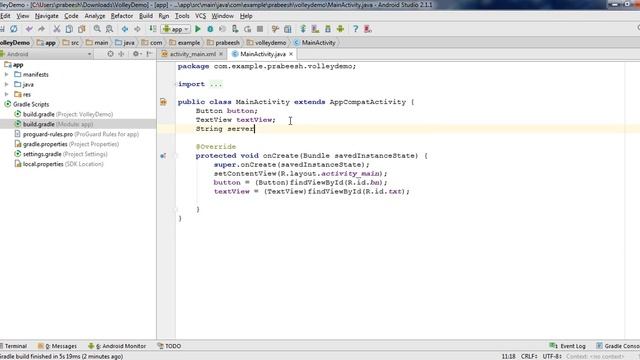The image size is (640, 360).
Task: Open the TODO tool window
Action: (169, 346)
